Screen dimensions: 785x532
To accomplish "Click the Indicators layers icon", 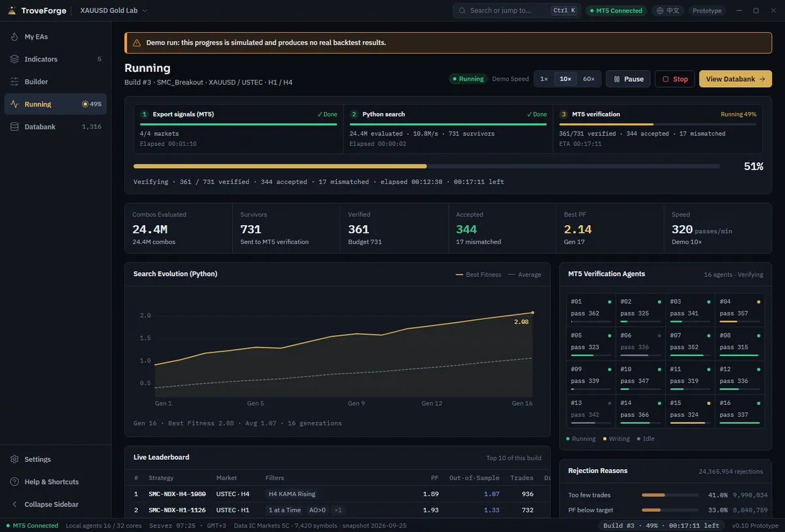I will 14,59.
